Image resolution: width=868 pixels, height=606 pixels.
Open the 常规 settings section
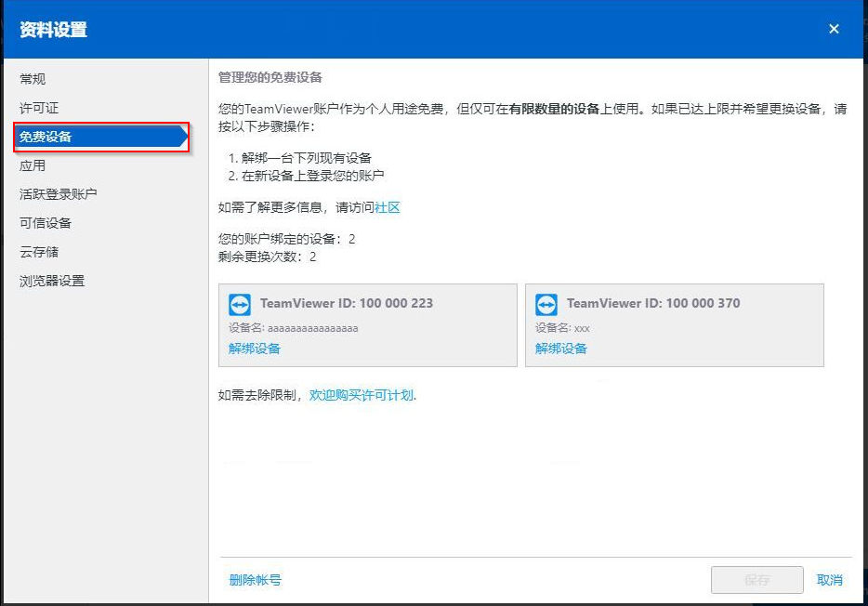point(33,79)
